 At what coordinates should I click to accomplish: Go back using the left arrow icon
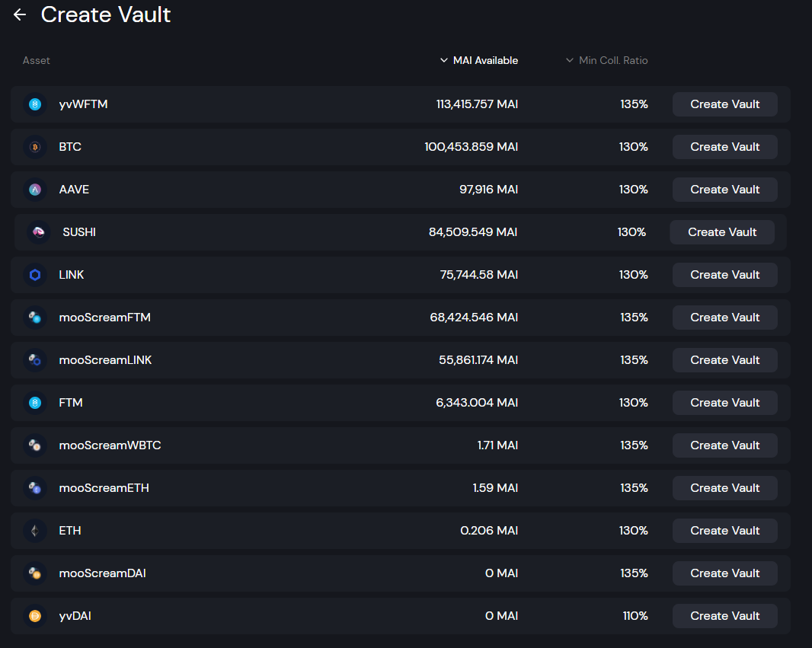coord(20,14)
